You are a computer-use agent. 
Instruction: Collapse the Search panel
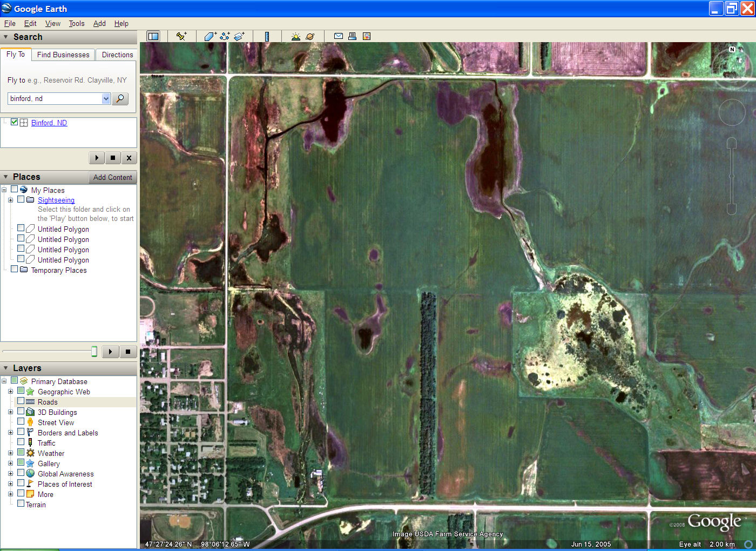[x=6, y=37]
